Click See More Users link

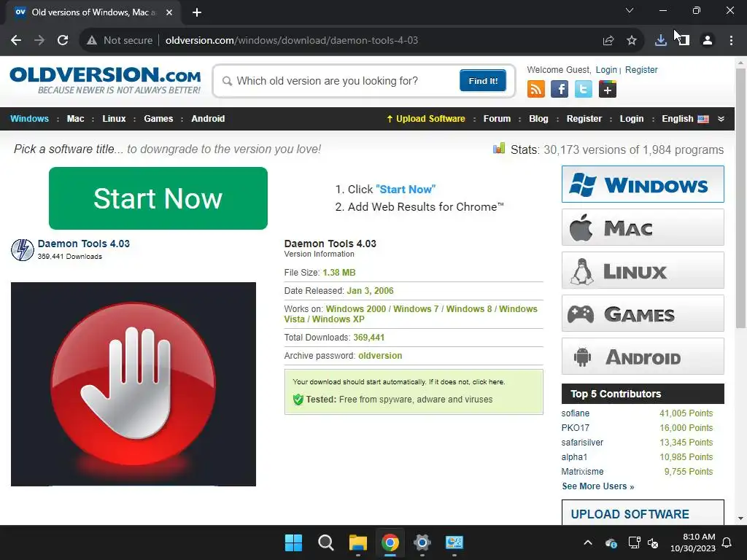pyautogui.click(x=598, y=486)
